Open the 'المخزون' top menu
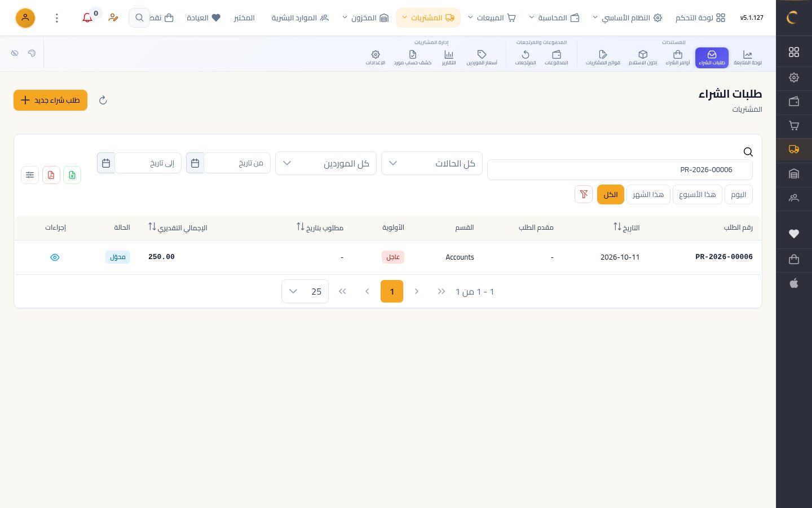This screenshot has height=508, width=812. [x=365, y=18]
